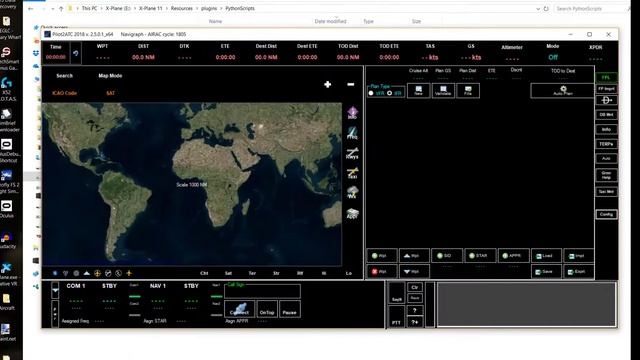Zoom out the map with minus icon
Screen dimensions: 640x360
[351, 84]
